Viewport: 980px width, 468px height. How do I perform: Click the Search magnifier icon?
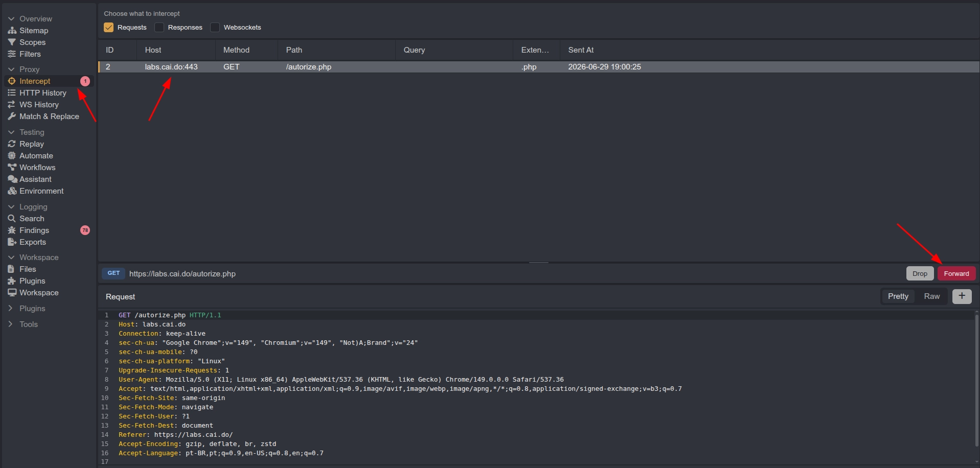point(12,219)
